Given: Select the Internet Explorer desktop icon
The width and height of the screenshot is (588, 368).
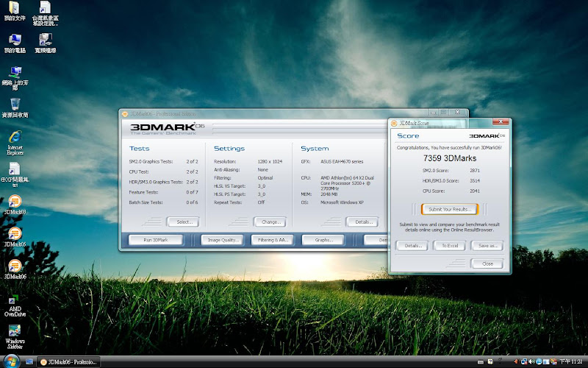Looking at the screenshot, I should coord(15,143).
